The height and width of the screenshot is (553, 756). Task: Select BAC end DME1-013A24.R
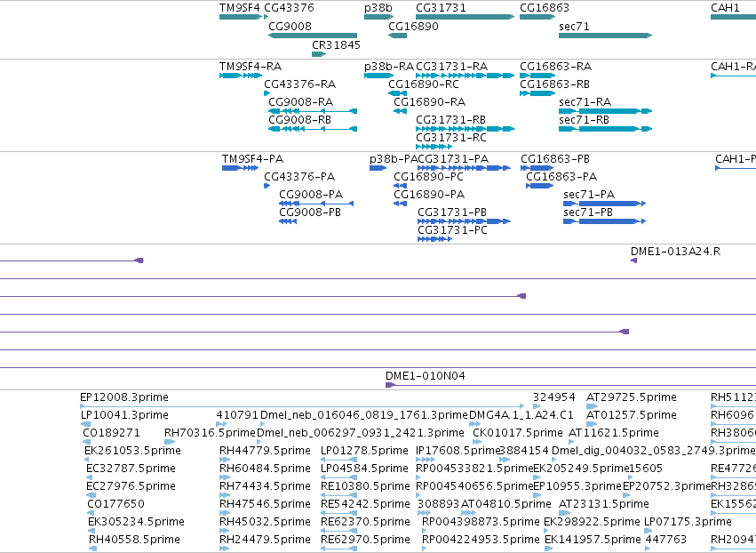coord(633,260)
